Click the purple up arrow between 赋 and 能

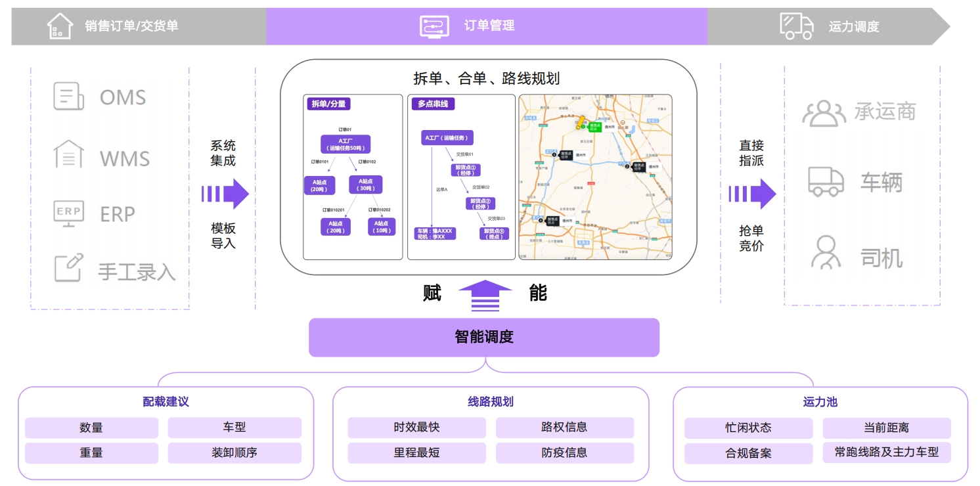485,295
